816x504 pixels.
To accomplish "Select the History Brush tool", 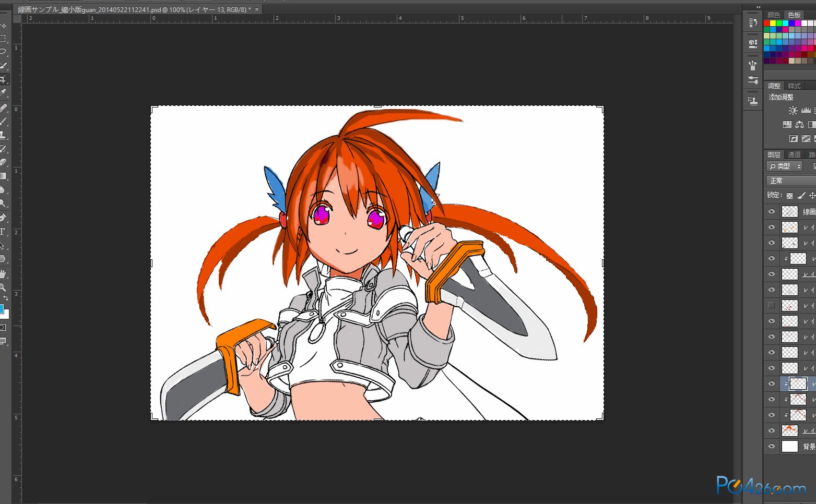I will [x=3, y=149].
